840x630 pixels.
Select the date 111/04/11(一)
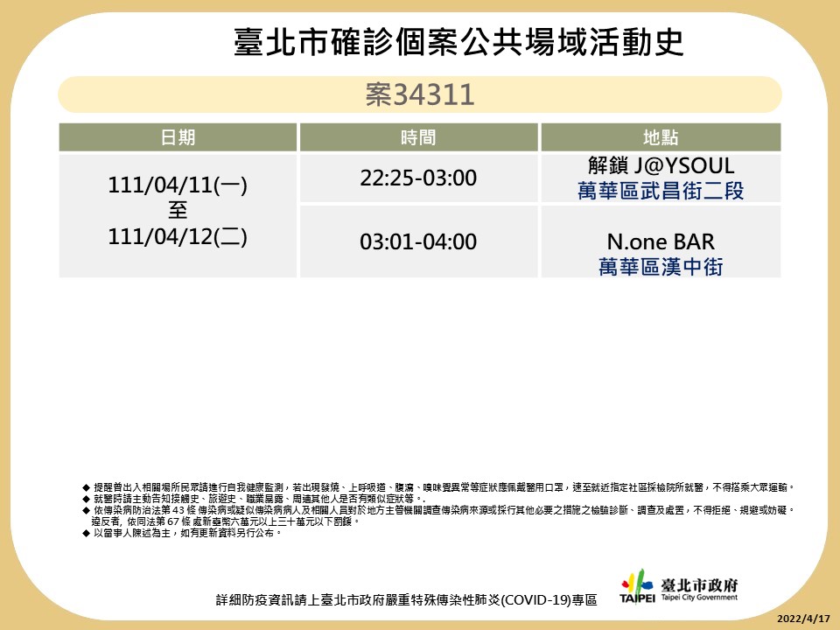[178, 185]
